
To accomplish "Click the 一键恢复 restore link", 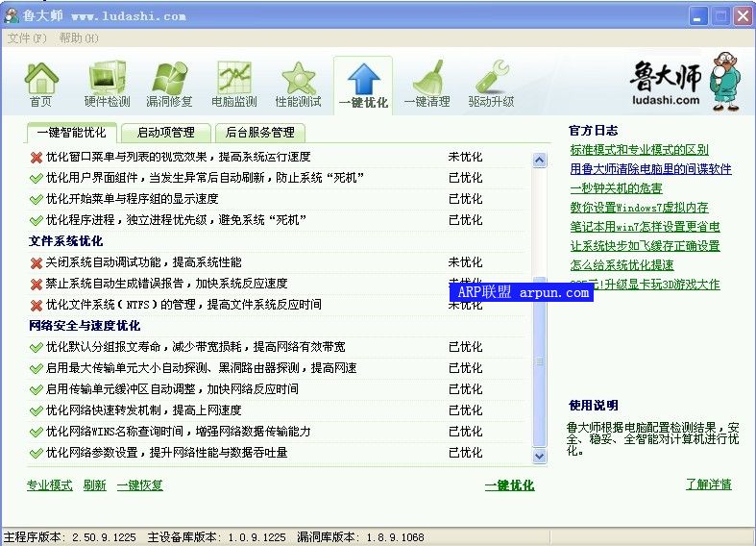I will tap(140, 485).
